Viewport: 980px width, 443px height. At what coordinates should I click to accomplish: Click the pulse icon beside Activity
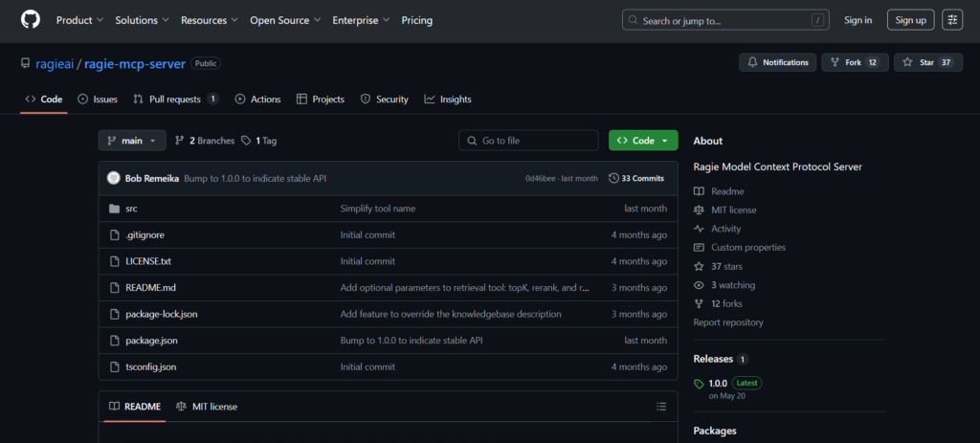[x=699, y=229]
